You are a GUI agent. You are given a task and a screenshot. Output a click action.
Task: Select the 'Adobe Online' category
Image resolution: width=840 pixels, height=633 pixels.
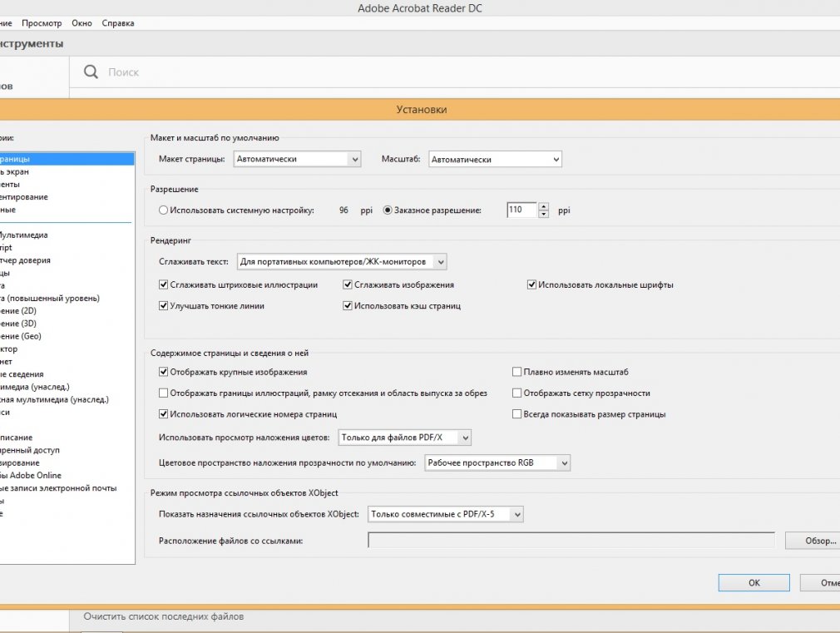tap(67, 476)
